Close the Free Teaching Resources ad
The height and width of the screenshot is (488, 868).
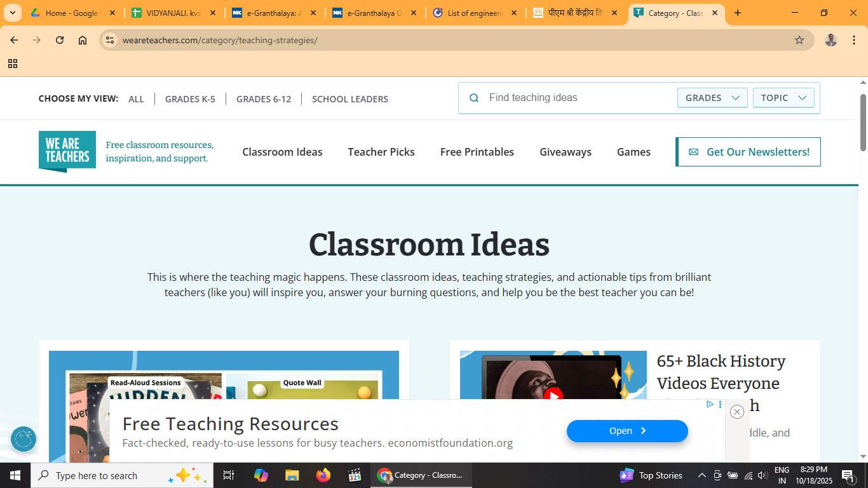[x=737, y=412]
